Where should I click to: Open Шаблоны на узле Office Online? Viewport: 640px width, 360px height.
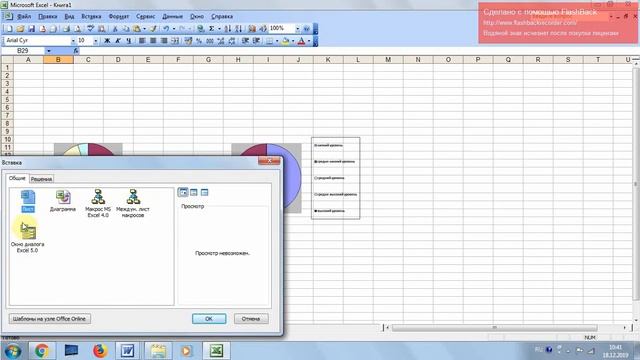49,319
